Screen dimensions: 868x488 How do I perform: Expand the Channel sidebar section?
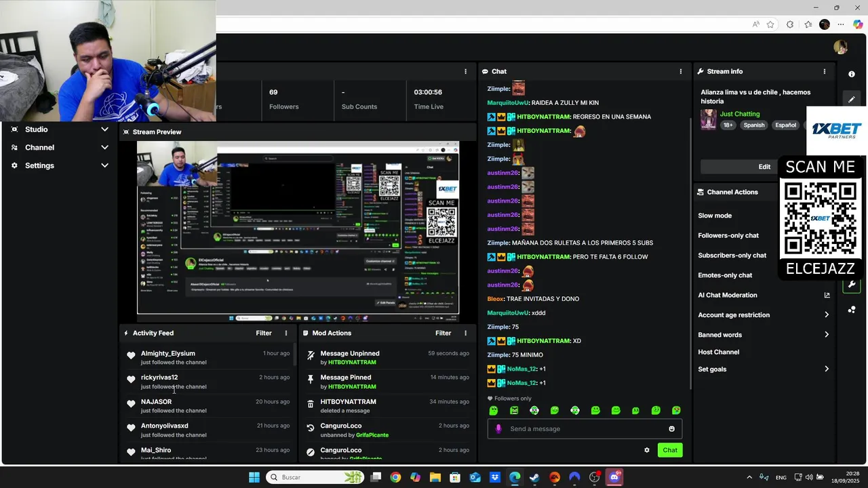[60, 147]
